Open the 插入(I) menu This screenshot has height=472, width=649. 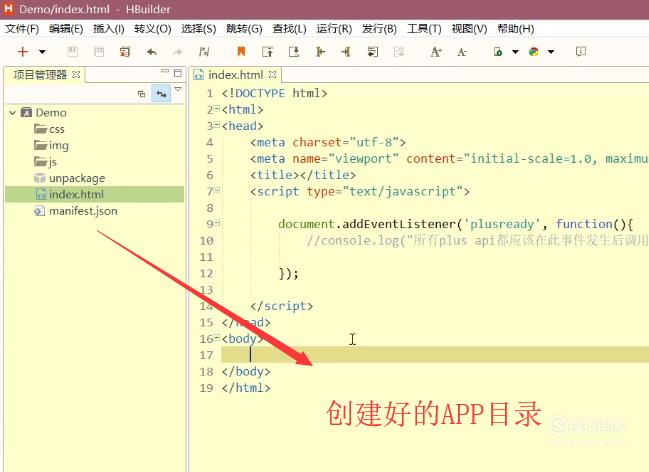(x=108, y=29)
